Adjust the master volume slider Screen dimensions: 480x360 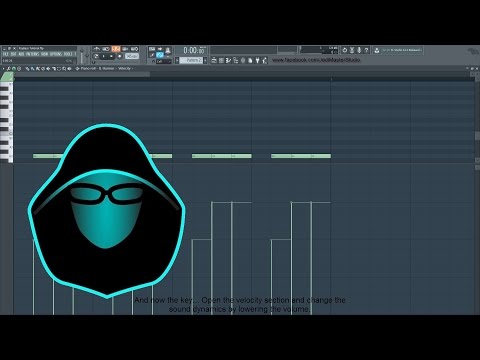click(82, 56)
